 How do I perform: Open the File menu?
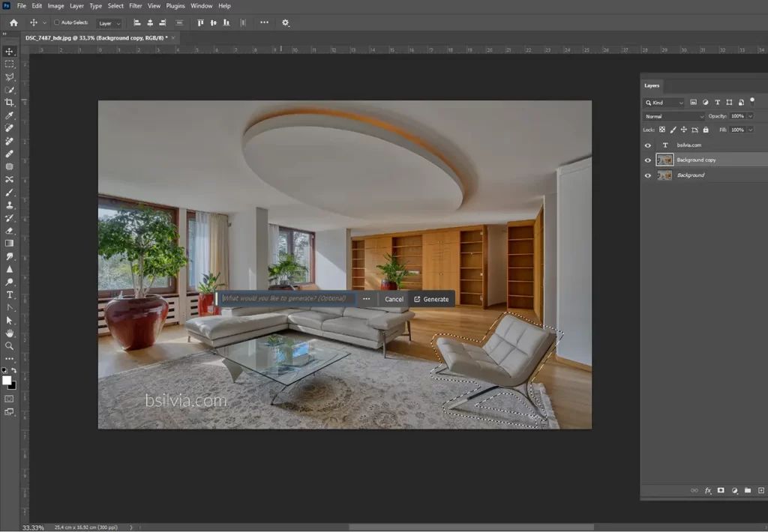click(22, 6)
